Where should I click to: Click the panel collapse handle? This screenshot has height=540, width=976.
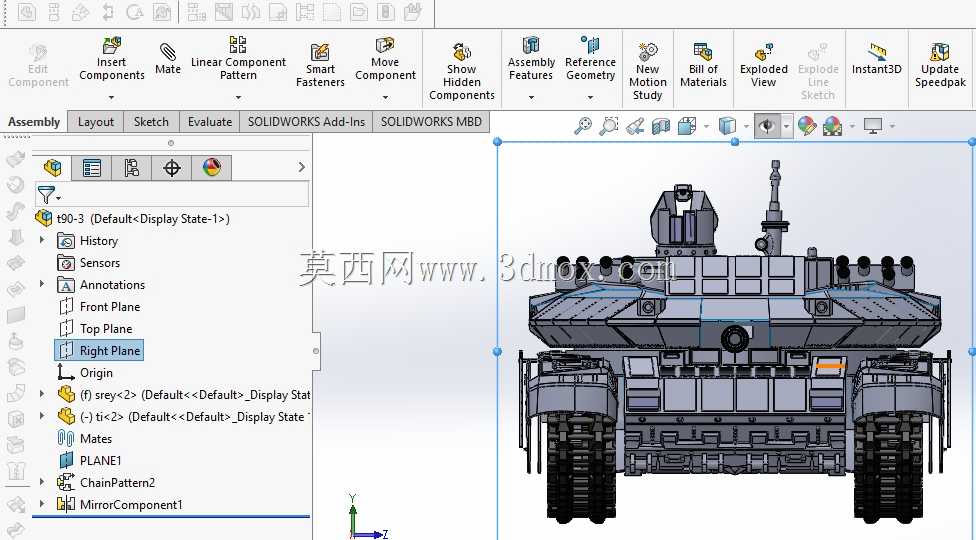[x=316, y=351]
